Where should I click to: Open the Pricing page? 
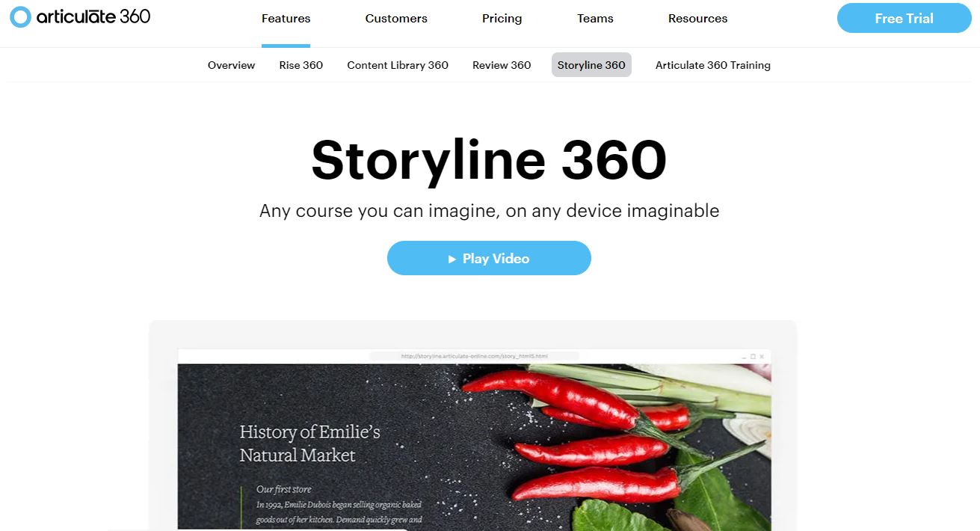502,19
